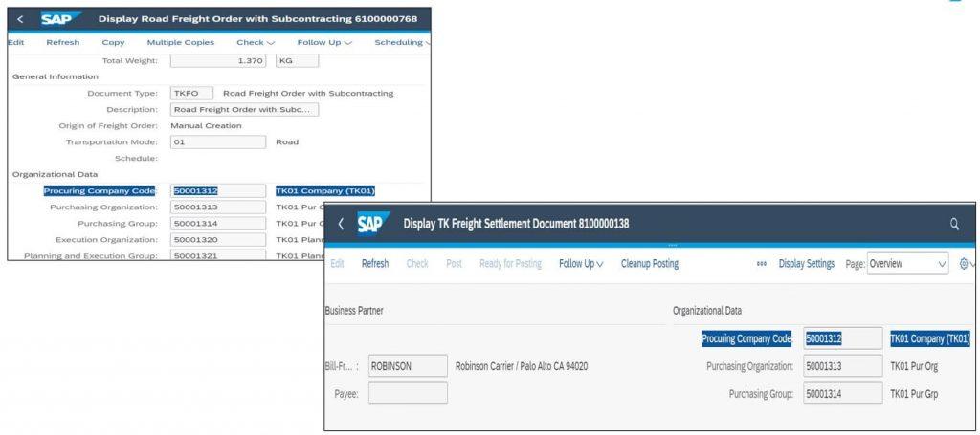980x435 pixels.
Task: Click Cleanup Posting button
Action: [650, 264]
